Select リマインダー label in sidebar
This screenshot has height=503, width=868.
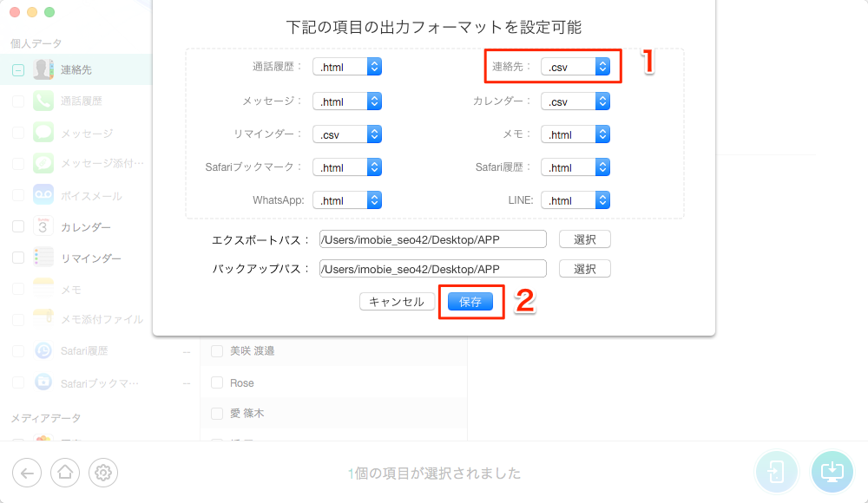[x=91, y=258]
